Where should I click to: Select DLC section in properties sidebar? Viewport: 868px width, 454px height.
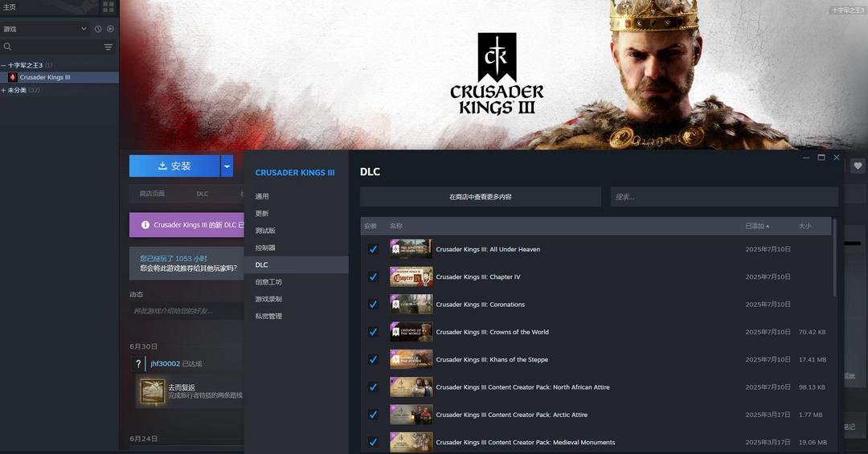[x=296, y=264]
